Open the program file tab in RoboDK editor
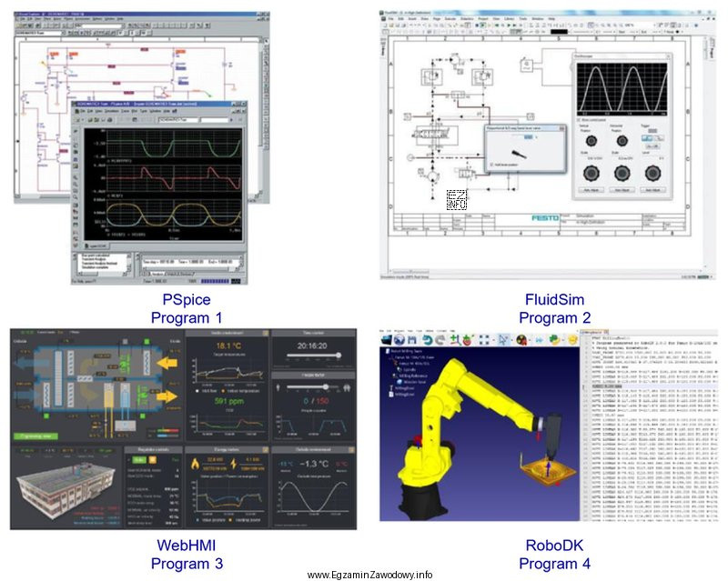 pyautogui.click(x=596, y=332)
